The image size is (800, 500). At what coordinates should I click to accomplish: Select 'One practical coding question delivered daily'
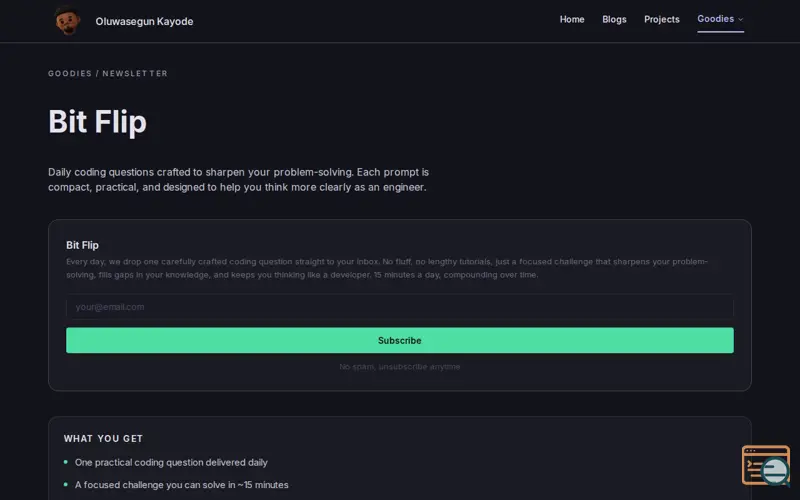[x=171, y=462]
